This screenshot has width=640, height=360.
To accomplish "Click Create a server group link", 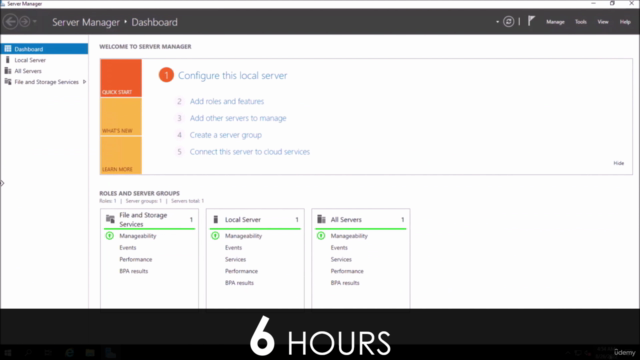I will click(226, 135).
